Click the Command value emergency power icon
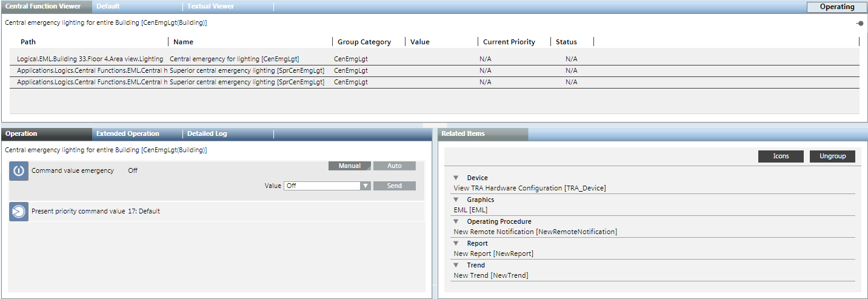Screen dimensions: 868x299 tap(19, 171)
